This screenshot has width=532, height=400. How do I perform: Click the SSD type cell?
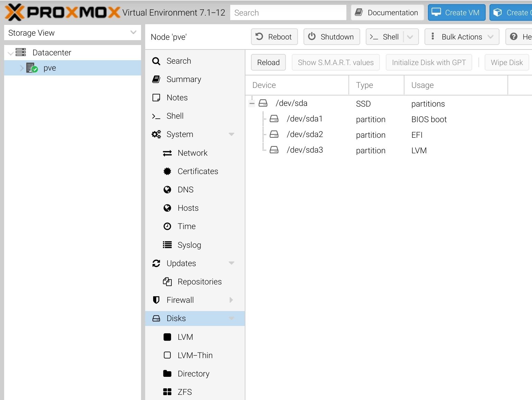tap(363, 104)
